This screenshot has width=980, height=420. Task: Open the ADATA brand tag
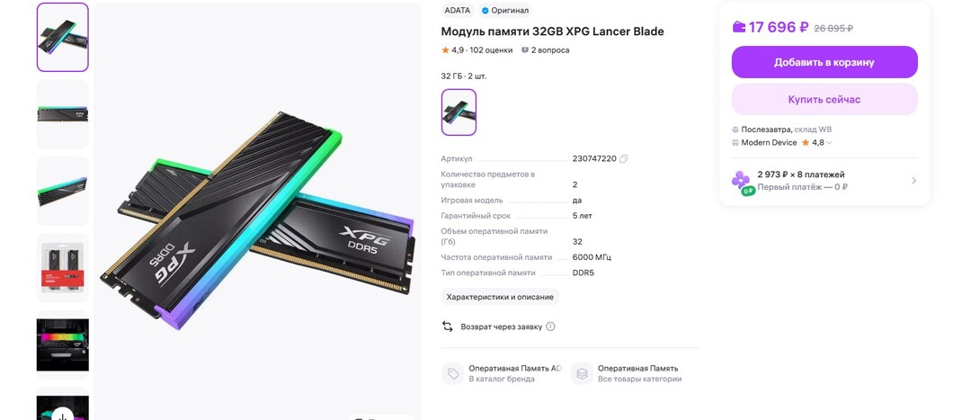click(x=457, y=11)
